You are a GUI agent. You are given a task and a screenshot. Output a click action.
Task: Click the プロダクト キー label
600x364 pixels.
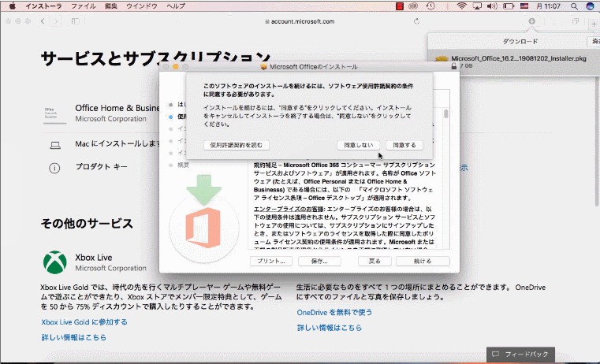pos(102,167)
